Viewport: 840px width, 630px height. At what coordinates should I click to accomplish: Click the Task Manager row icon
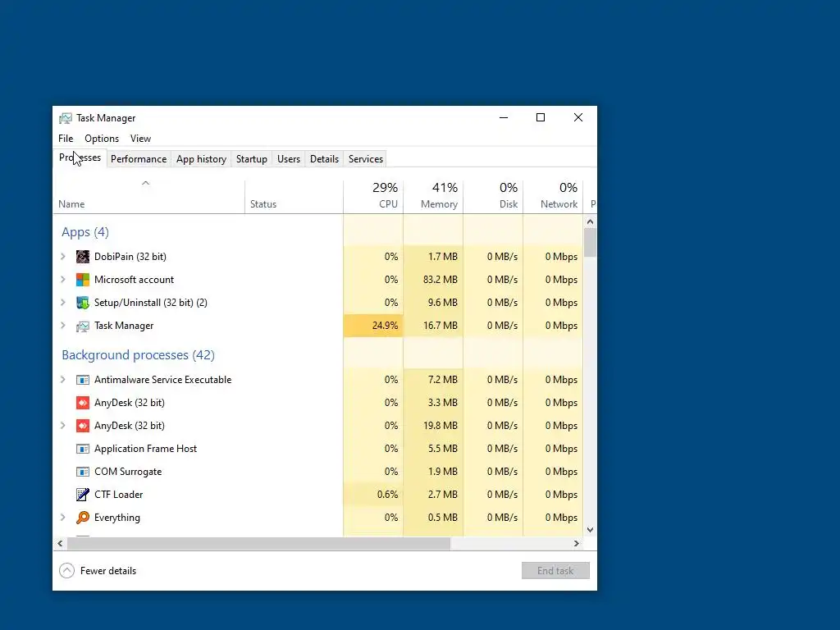[83, 326]
